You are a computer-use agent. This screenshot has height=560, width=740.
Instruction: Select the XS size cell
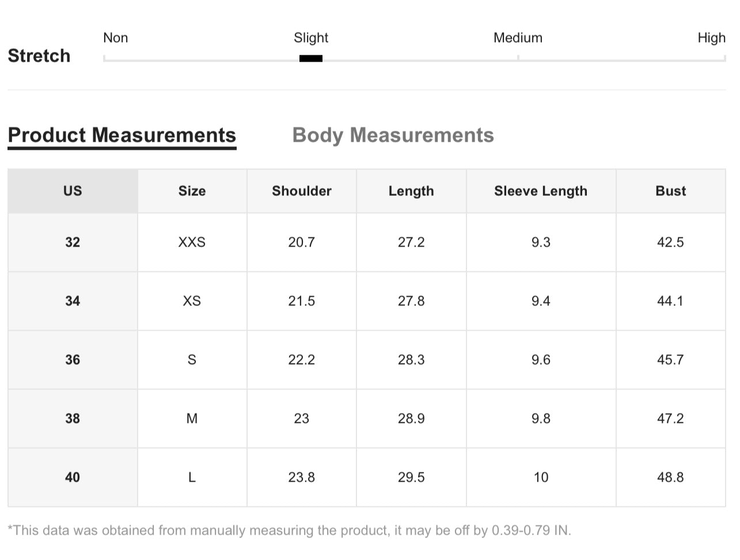pyautogui.click(x=192, y=301)
